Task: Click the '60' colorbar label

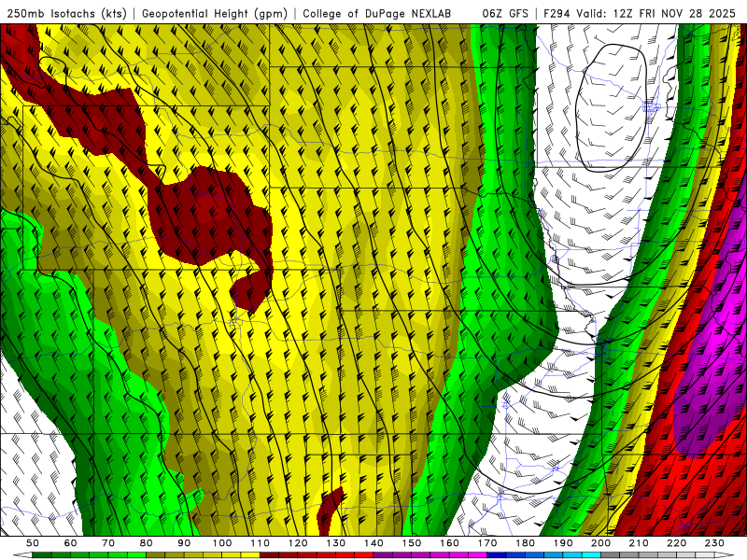Action: click(70, 543)
